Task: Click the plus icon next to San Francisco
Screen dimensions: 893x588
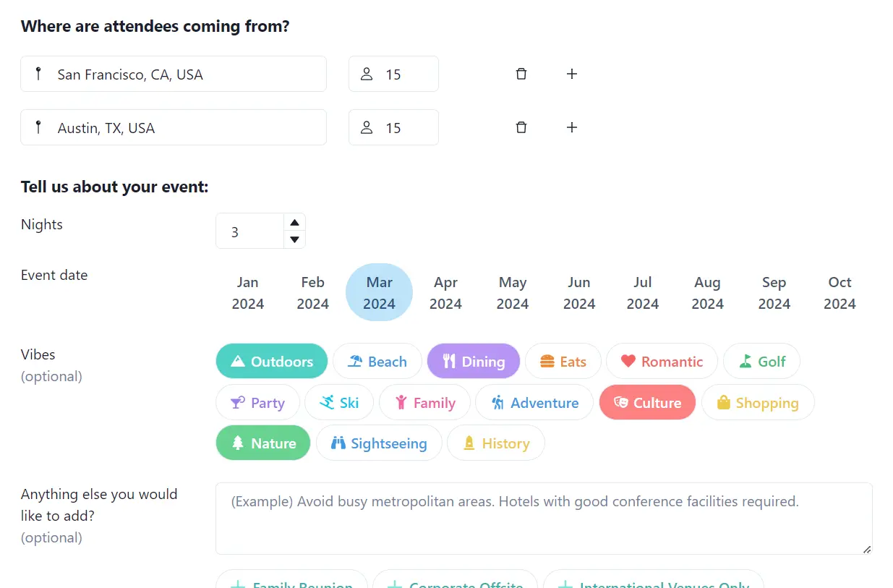Action: point(571,73)
